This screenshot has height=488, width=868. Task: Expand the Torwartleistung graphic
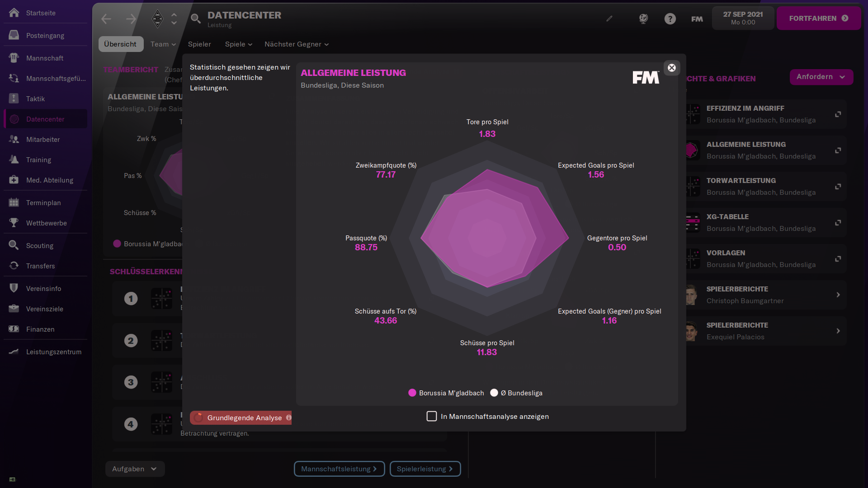(838, 186)
